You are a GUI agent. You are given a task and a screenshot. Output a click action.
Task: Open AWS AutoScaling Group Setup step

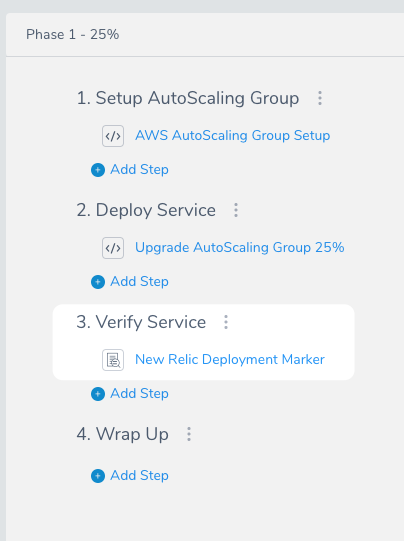point(233,136)
